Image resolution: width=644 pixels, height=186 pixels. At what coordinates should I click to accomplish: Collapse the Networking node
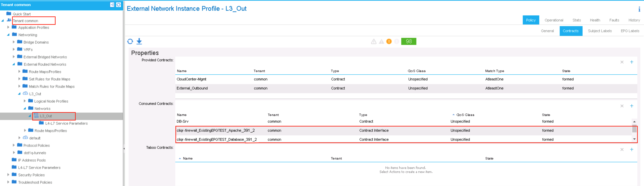(8, 35)
